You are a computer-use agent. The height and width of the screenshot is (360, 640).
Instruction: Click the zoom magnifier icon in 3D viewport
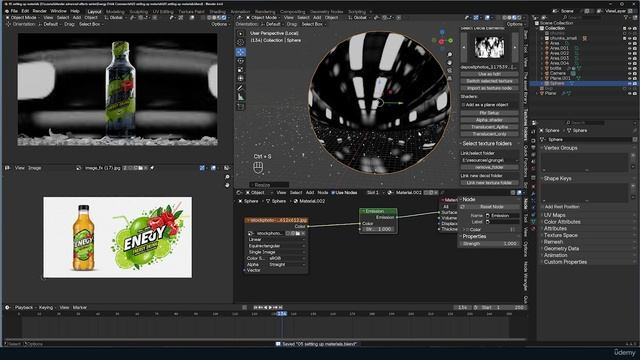(450, 54)
